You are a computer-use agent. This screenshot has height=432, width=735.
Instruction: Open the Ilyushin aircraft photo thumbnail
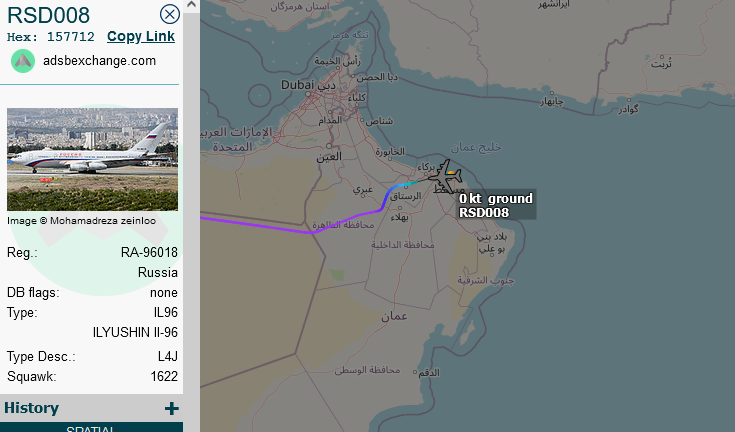92,159
